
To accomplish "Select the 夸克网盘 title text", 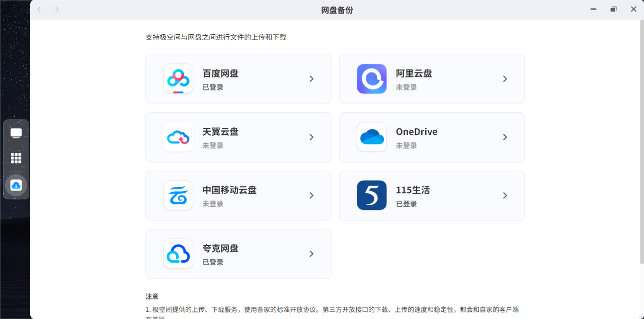I will click(220, 249).
